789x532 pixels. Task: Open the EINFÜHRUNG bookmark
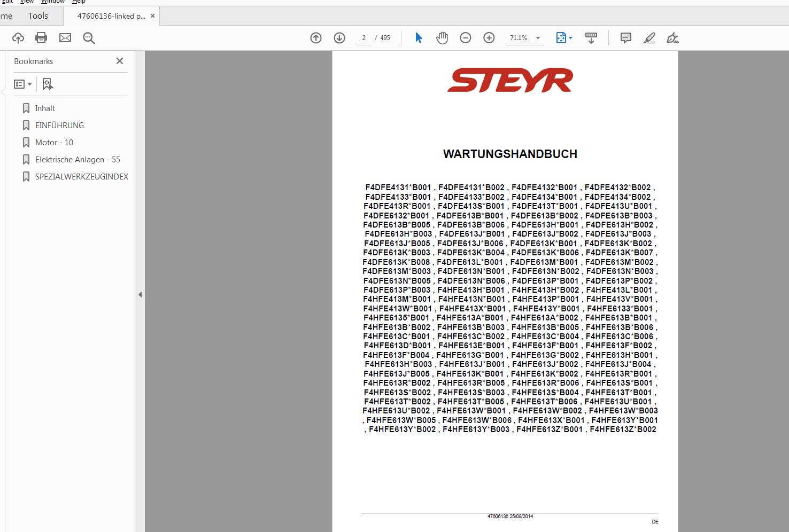(x=59, y=125)
